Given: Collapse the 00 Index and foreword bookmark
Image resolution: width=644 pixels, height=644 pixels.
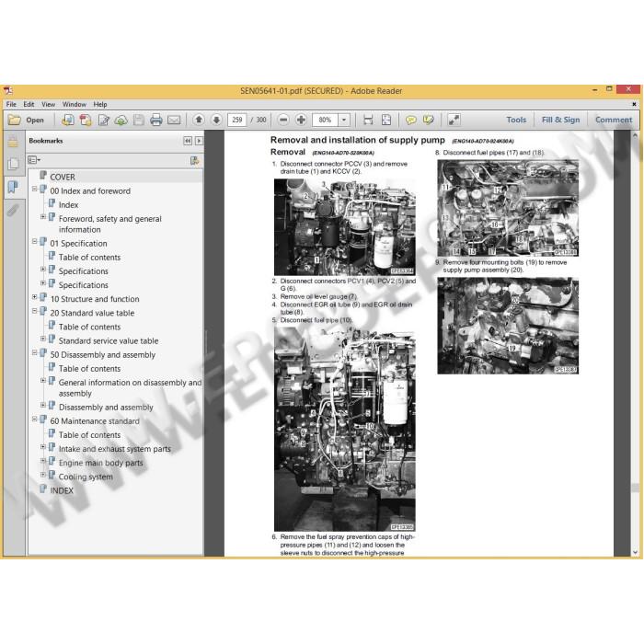Looking at the screenshot, I should (x=35, y=189).
